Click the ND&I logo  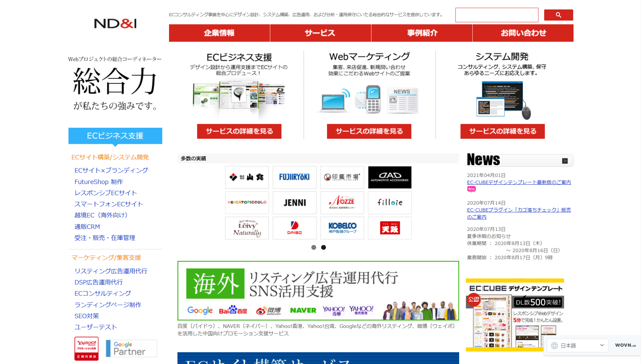(115, 24)
